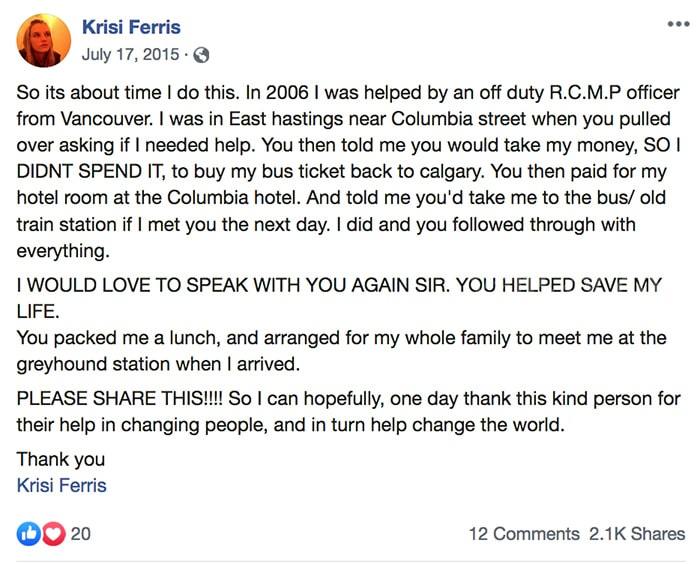This screenshot has width=700, height=564.
Task: Click the globe public privacy icon
Action: click(x=200, y=53)
